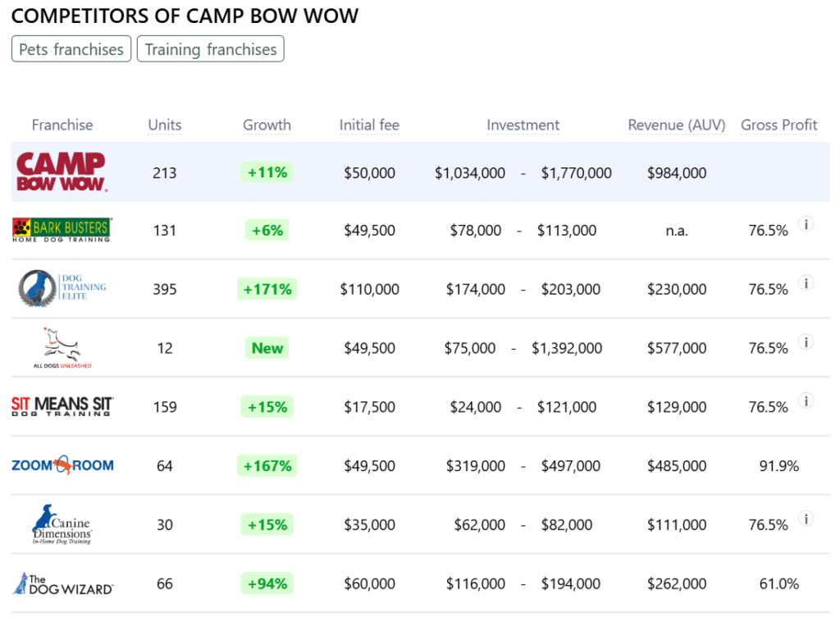This screenshot has height=618, width=840.
Task: Click info icon in Dog Training Elite row
Action: [806, 283]
